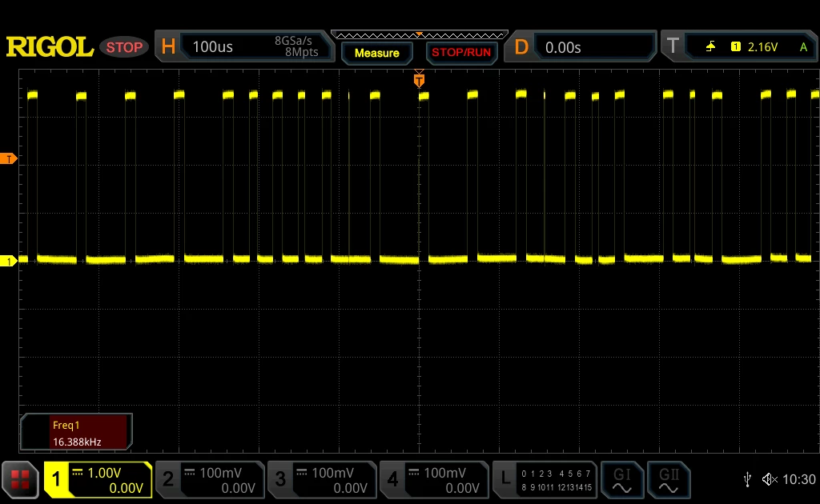Click the STOP status indicator

coord(124,47)
